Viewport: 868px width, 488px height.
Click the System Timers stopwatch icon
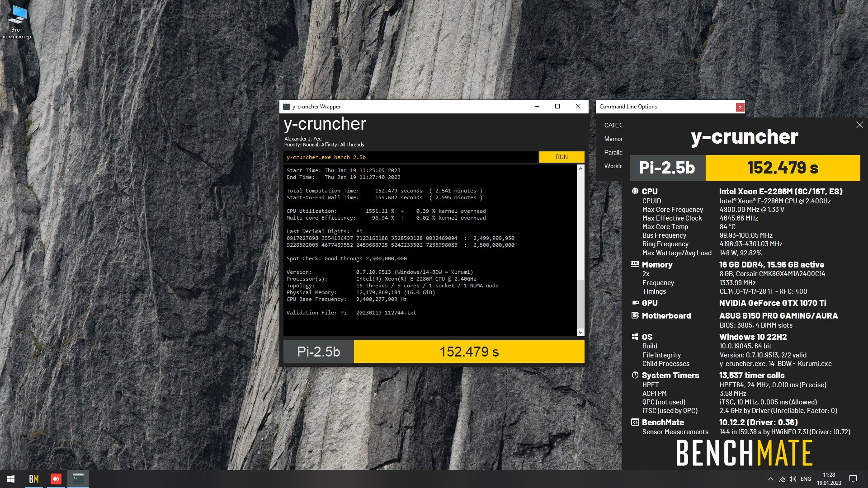[635, 375]
